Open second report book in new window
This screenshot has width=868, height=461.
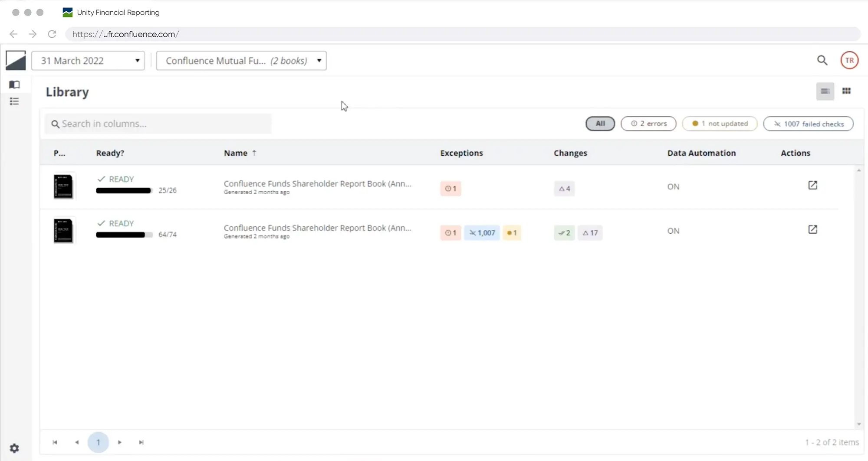pos(812,229)
